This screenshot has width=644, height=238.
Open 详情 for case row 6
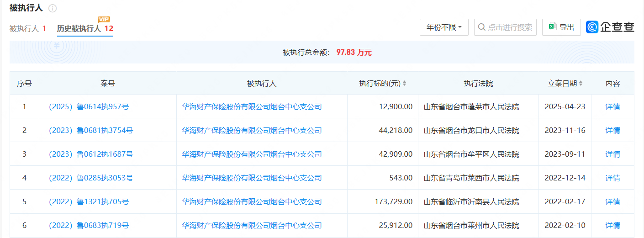(x=612, y=226)
